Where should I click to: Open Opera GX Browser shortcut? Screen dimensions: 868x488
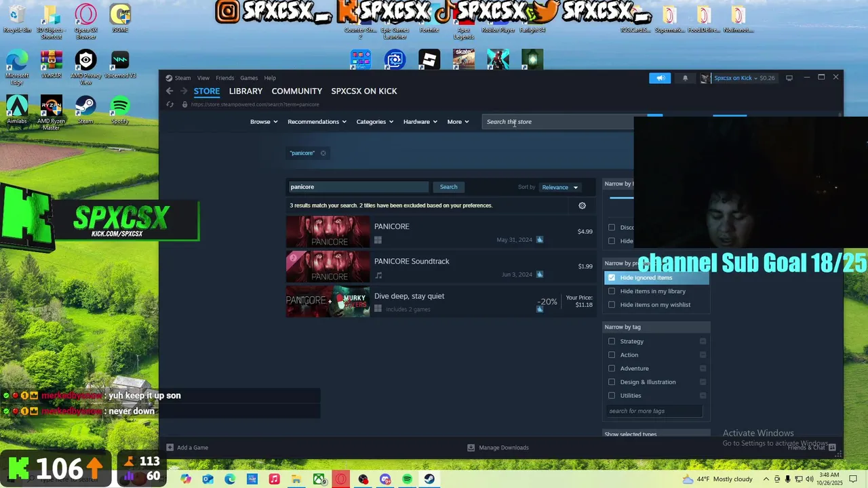tap(85, 22)
